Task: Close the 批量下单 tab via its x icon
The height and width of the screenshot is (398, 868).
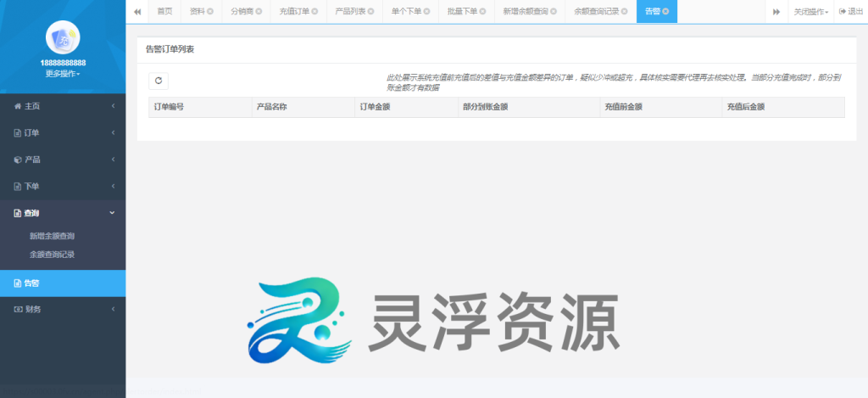Action: tap(482, 12)
